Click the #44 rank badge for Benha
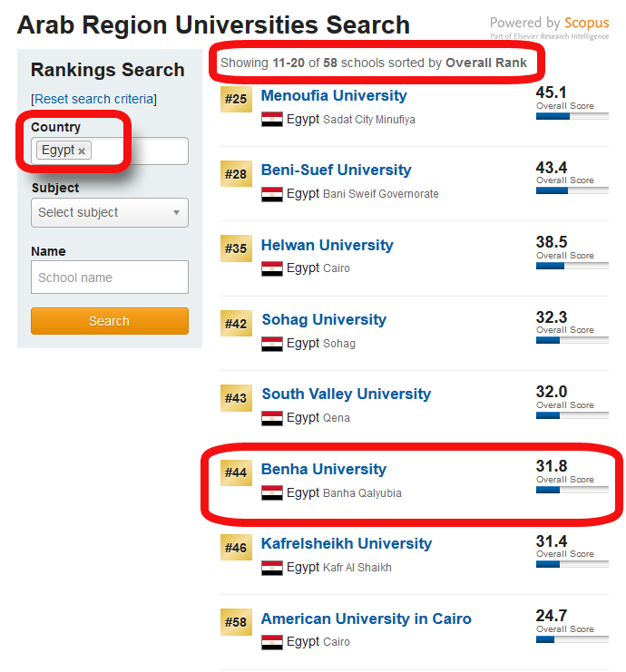Viewport: 626px width, 672px height. (x=236, y=472)
